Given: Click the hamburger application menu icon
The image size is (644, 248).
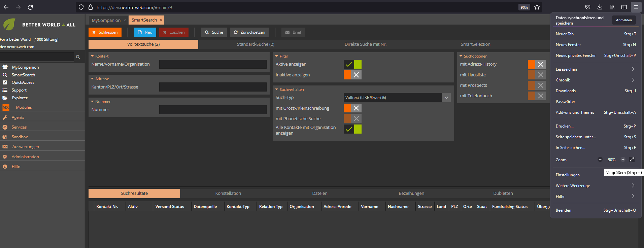Looking at the screenshot, I should (x=636, y=7).
